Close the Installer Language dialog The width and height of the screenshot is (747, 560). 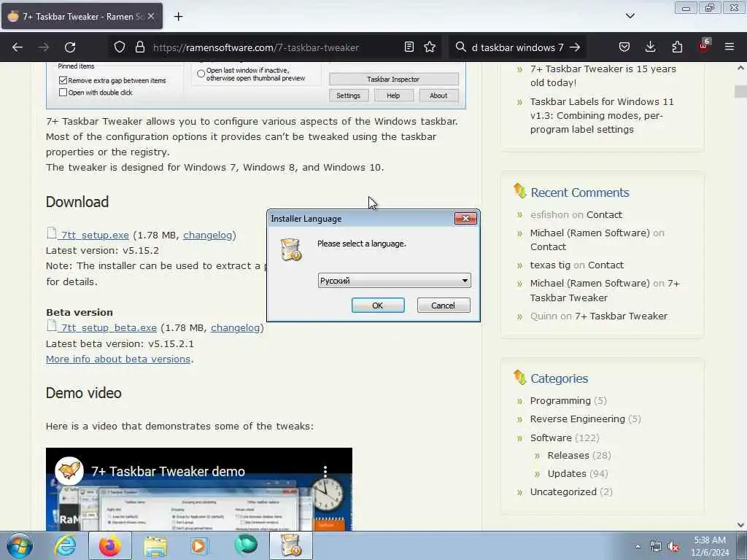tap(465, 218)
